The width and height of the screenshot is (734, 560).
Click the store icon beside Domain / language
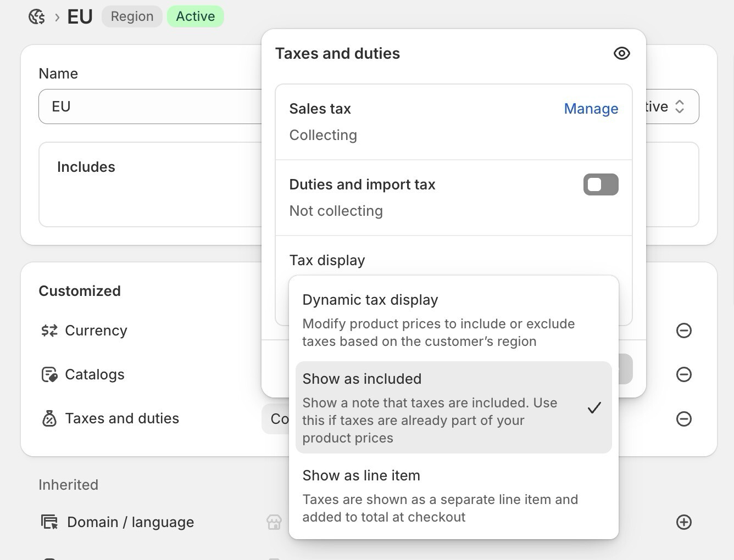tap(274, 522)
